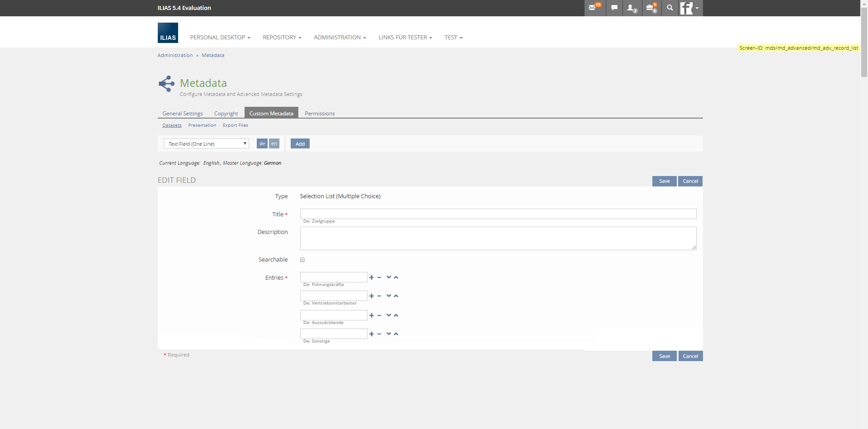This screenshot has width=868, height=429.
Task: Move Auszubildende entry down with arrow
Action: point(389,315)
